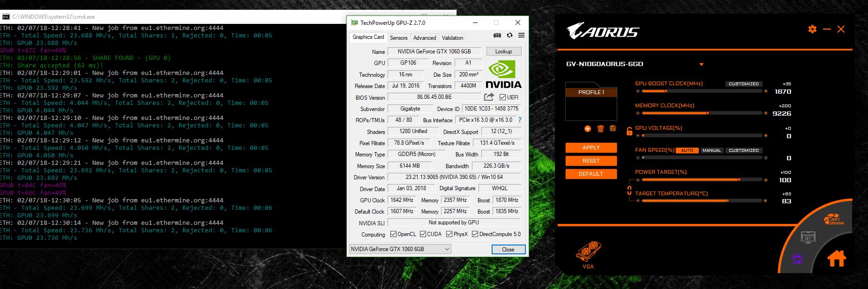Viewport: 868px width, 289px height.
Task: Adjust the Target Temperature slider
Action: (x=702, y=201)
